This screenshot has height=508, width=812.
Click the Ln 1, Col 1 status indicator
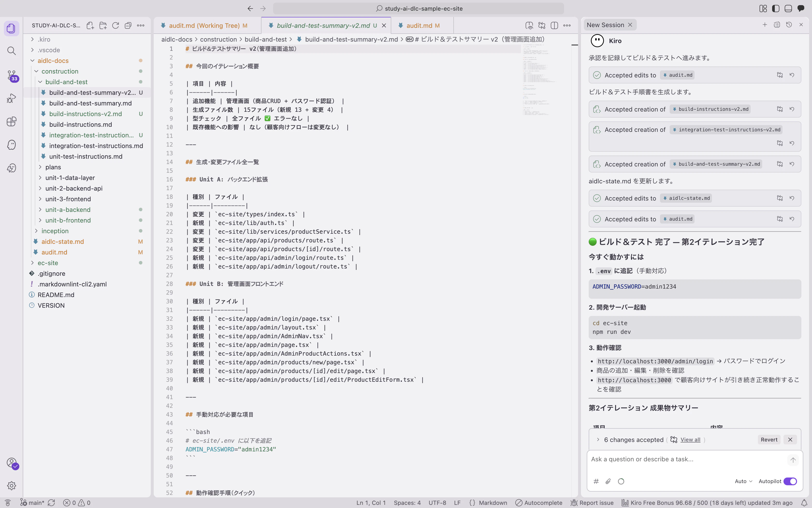click(x=371, y=503)
